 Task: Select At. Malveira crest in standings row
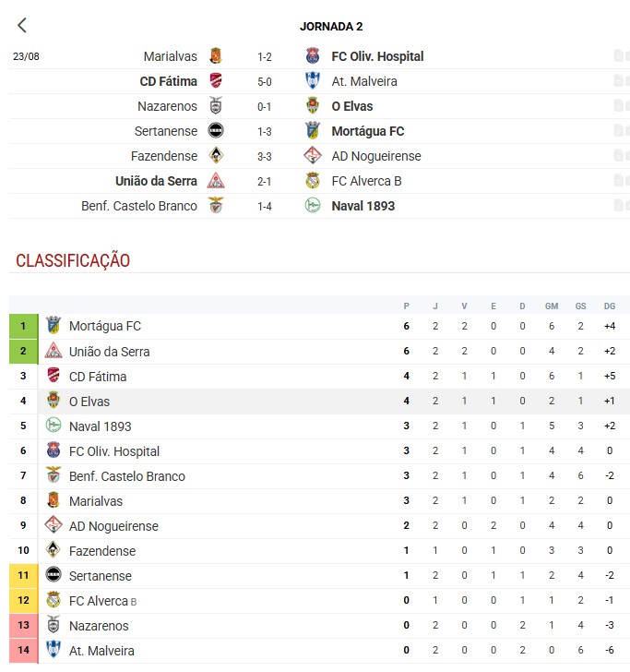point(53,650)
